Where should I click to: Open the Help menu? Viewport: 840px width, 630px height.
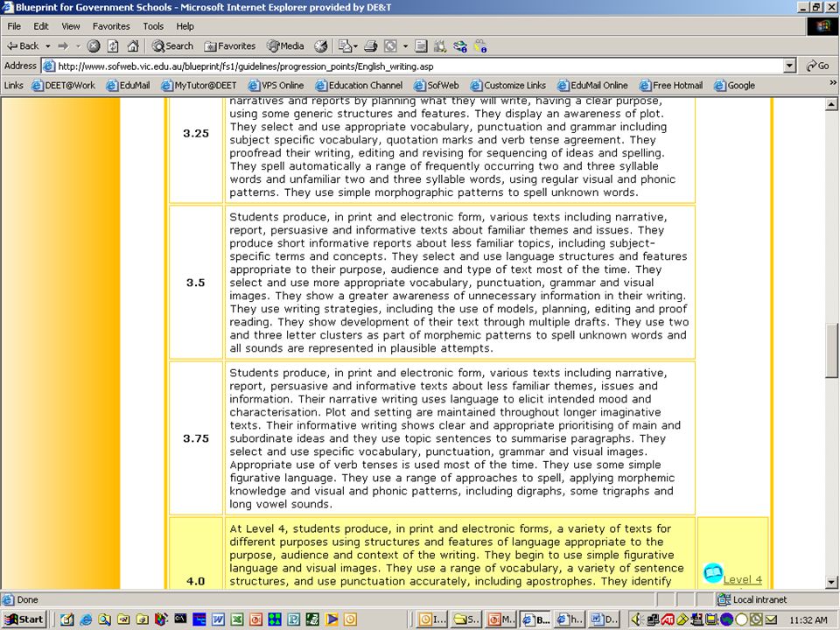coord(185,26)
